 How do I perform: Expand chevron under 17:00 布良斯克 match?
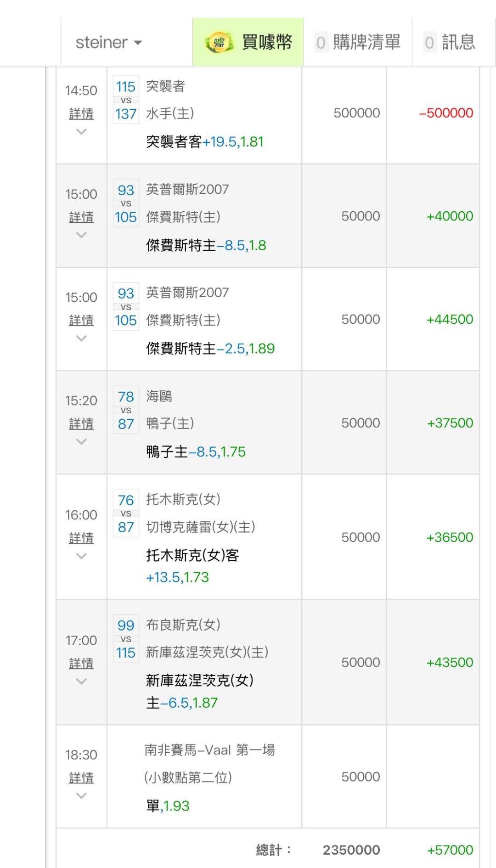pos(81,682)
